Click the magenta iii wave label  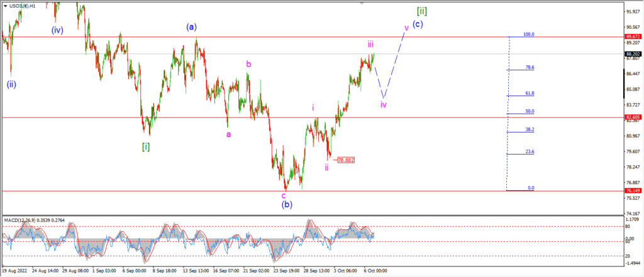point(370,45)
